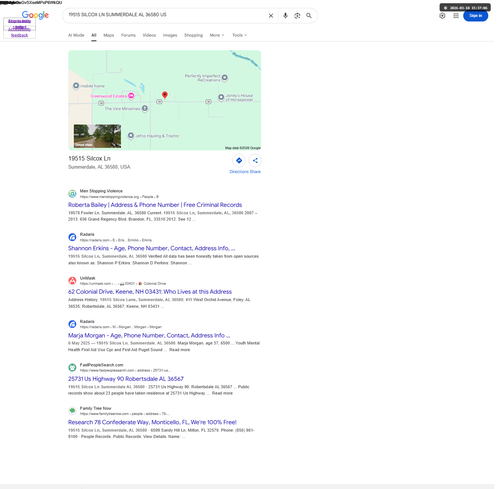Click Radaris favicon above Shannon Erkins result

[72, 237]
